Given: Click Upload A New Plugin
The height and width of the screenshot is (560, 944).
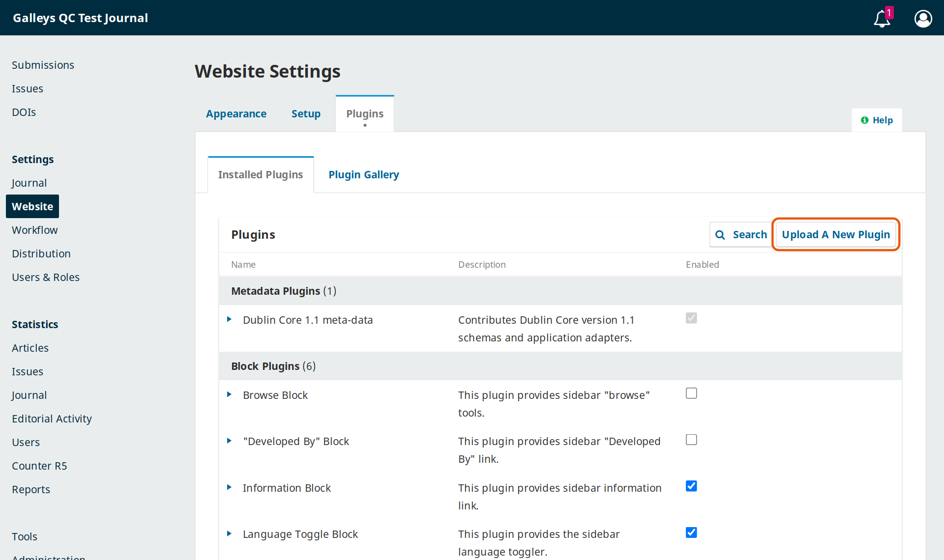Looking at the screenshot, I should tap(836, 235).
